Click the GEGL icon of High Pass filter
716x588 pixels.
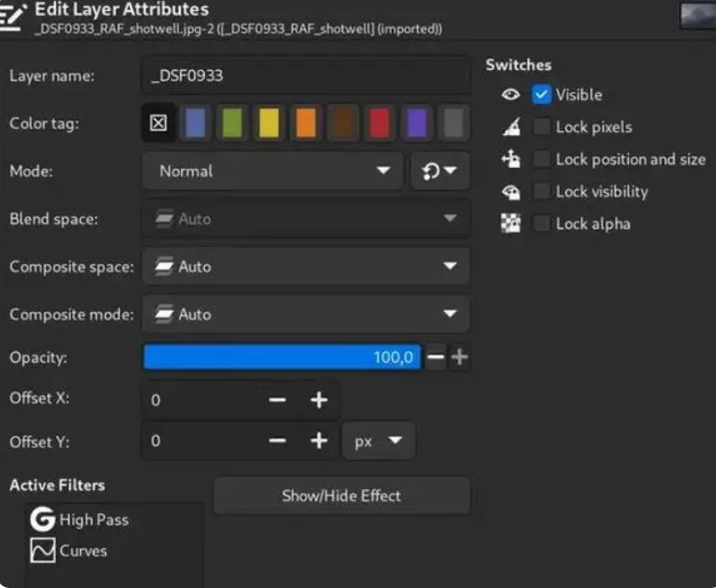pos(42,520)
